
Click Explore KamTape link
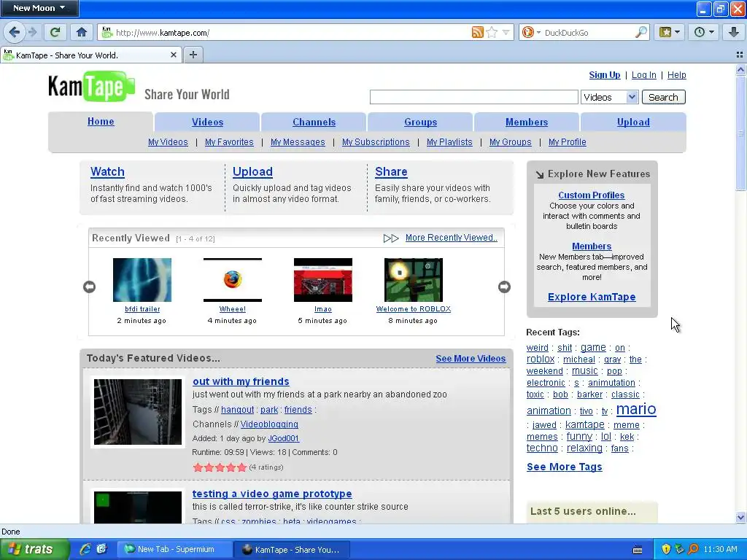591,297
